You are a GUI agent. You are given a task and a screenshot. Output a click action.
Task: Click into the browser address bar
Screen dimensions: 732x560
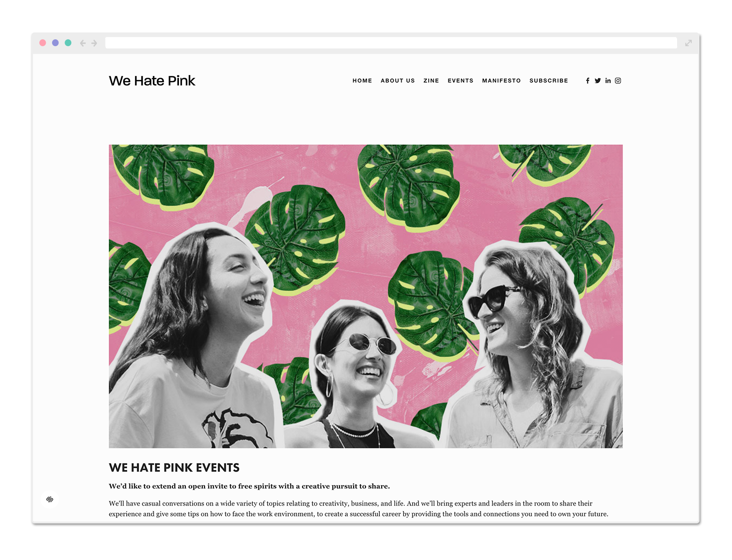(x=391, y=43)
